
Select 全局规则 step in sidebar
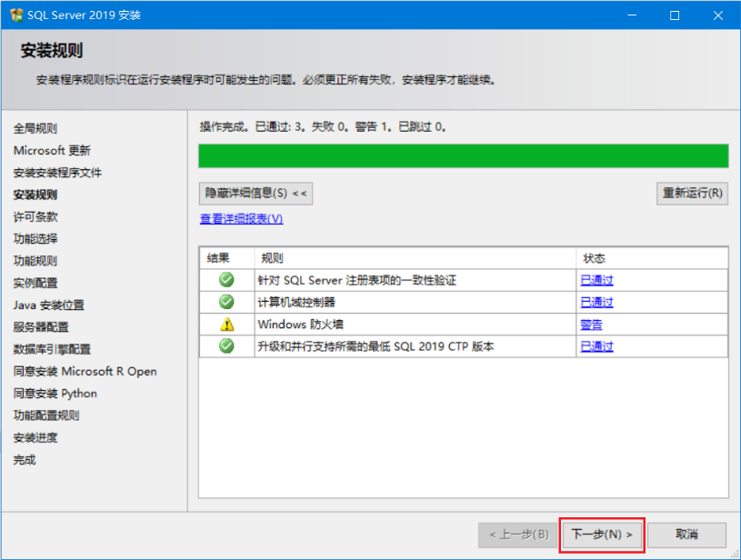tap(35, 128)
